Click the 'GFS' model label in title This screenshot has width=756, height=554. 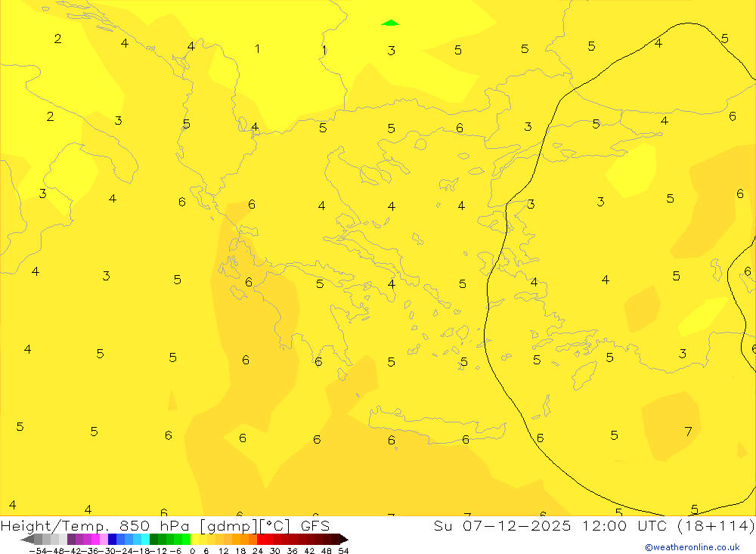pos(315,525)
